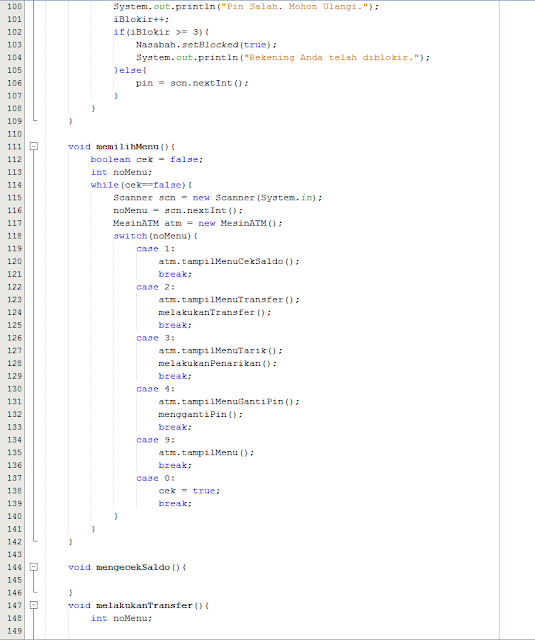Collapse the mengecekSaldo() method fold marker
The image size is (535, 640).
[34, 567]
